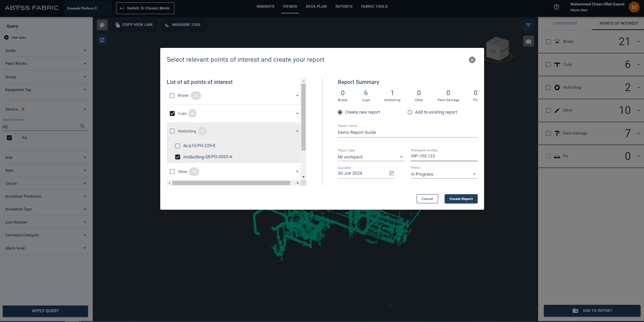Select Add to existing report option
644x322 pixels.
(x=410, y=112)
